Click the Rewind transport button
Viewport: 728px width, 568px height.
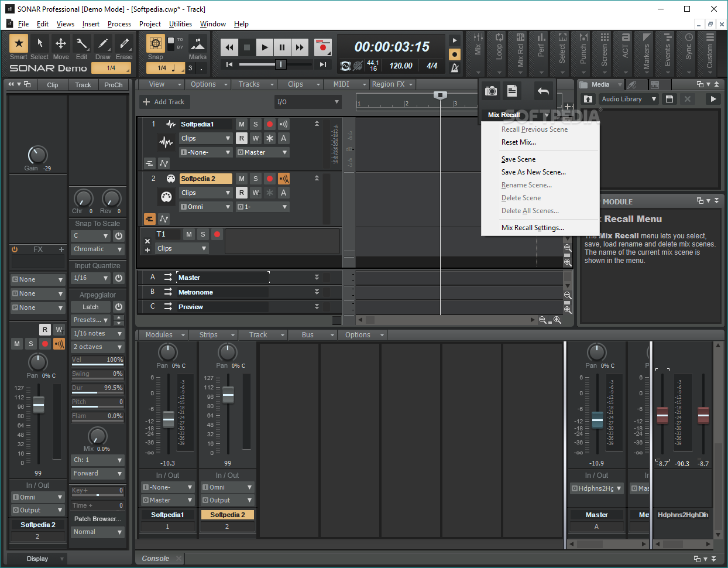point(229,47)
